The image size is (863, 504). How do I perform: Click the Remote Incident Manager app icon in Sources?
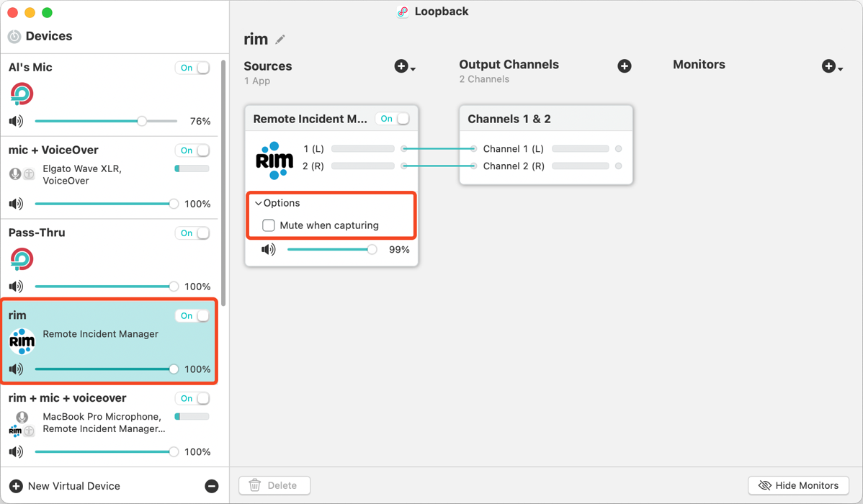(274, 161)
